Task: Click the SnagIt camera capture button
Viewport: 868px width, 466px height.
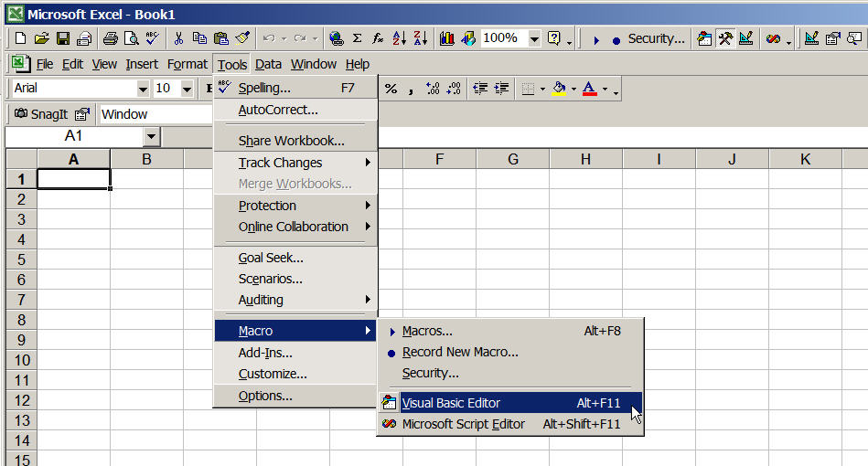Action: point(40,114)
